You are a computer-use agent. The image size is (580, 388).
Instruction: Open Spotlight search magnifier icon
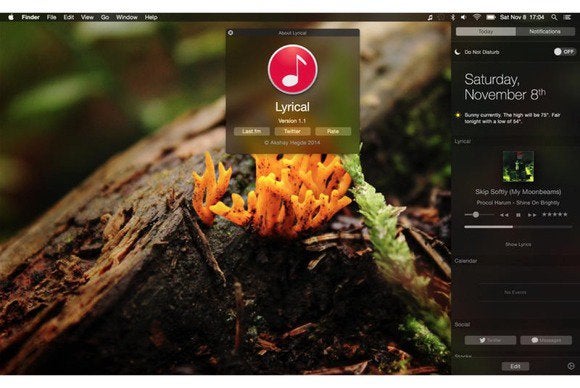[554, 17]
